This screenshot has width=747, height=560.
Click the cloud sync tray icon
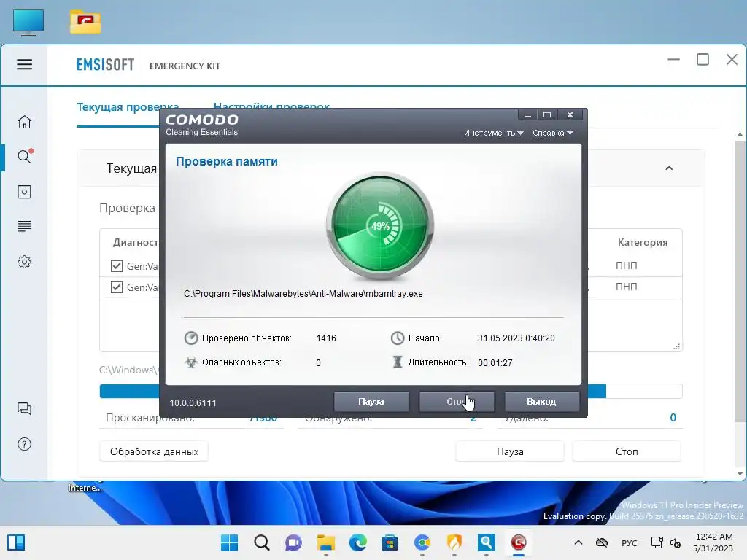(x=602, y=542)
